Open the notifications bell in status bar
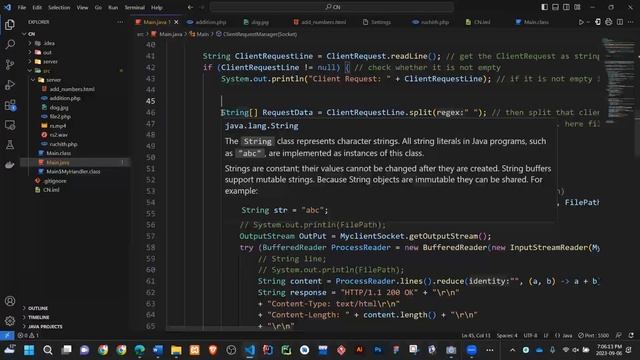This screenshot has width=640, height=360. (631, 336)
